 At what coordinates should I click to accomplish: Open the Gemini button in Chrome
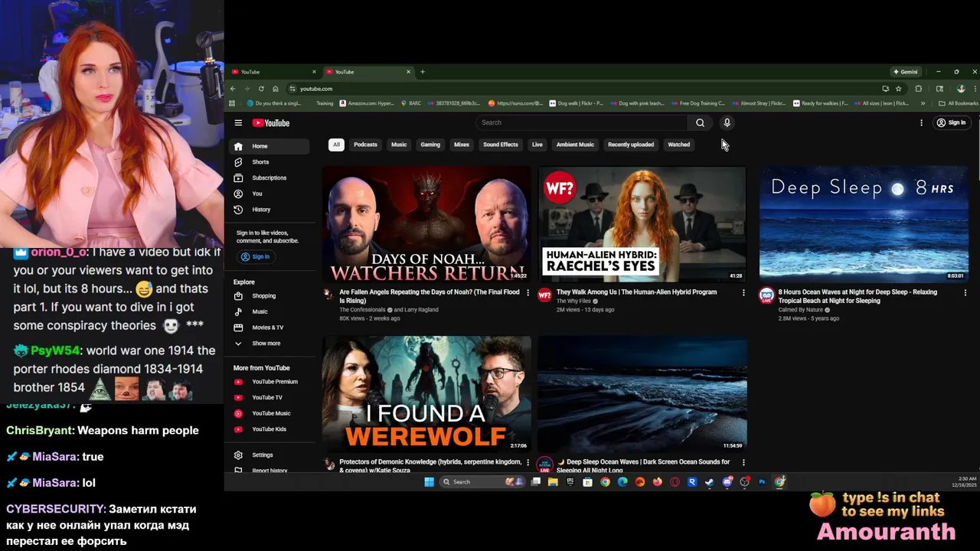905,72
